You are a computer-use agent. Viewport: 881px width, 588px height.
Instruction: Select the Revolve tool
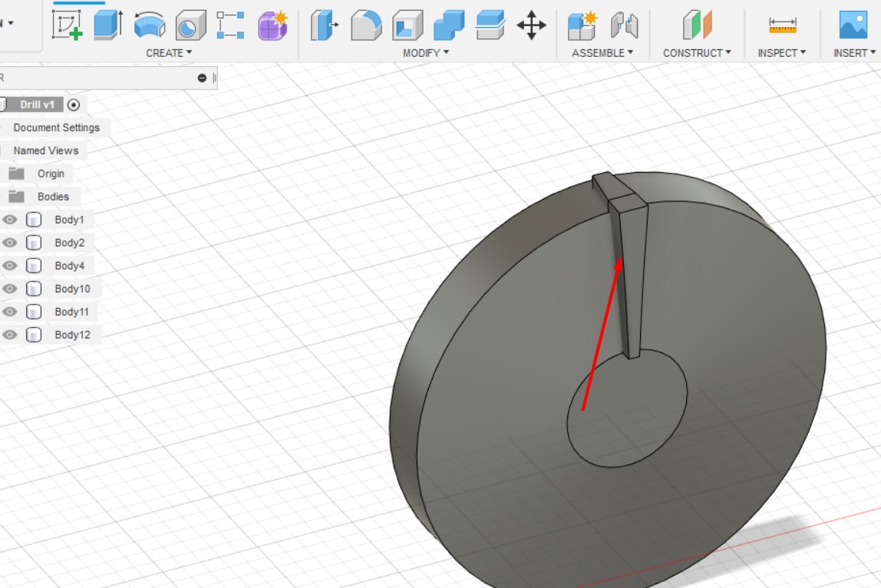pos(150,25)
